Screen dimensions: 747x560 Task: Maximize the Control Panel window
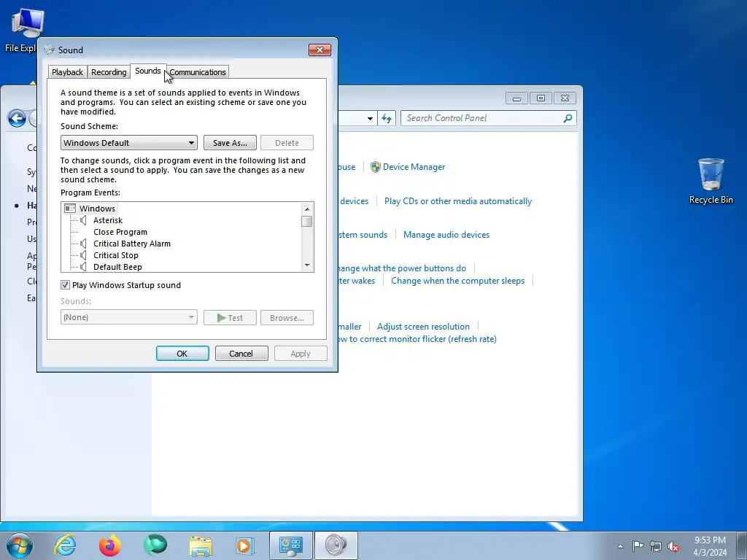[x=541, y=98]
